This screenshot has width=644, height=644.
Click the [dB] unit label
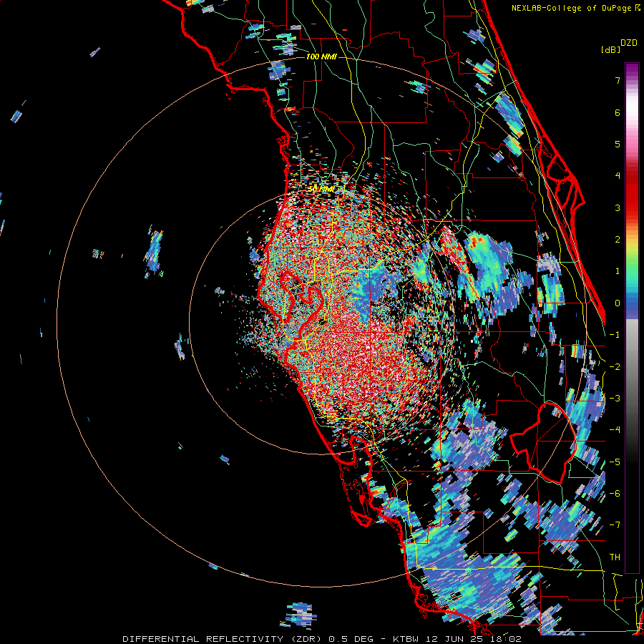click(611, 49)
